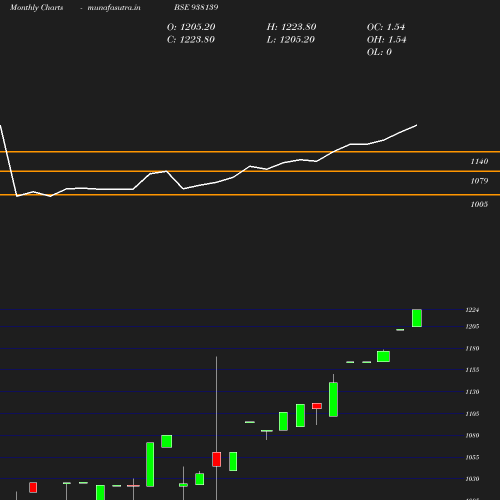Click the "1079" level label
The image size is (500, 500).
pos(479,181)
